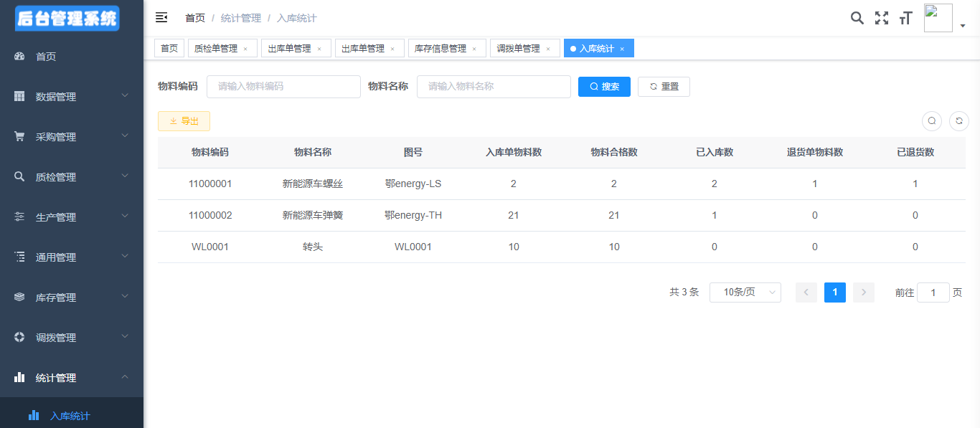Viewport: 980px width, 428px height.
Task: Click the round show/hide search icon
Action: click(x=931, y=121)
